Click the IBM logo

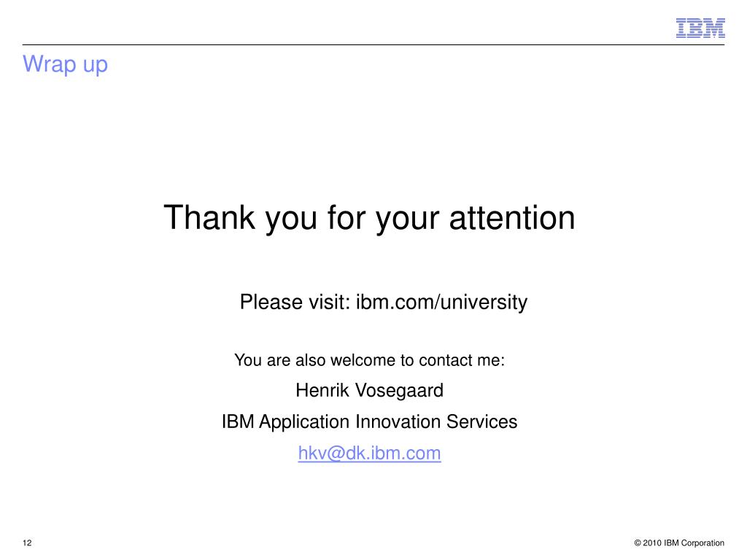coord(700,28)
